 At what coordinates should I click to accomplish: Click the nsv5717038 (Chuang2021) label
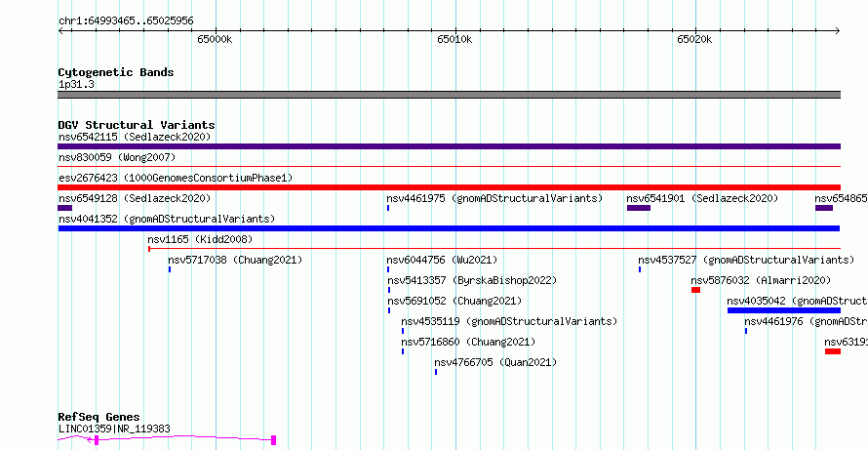pos(235,260)
